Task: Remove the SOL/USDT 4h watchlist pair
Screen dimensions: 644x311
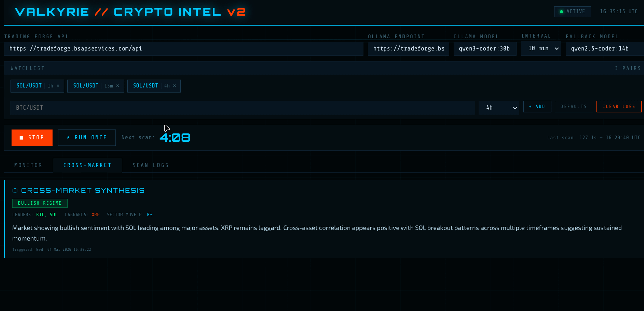Action: point(174,86)
